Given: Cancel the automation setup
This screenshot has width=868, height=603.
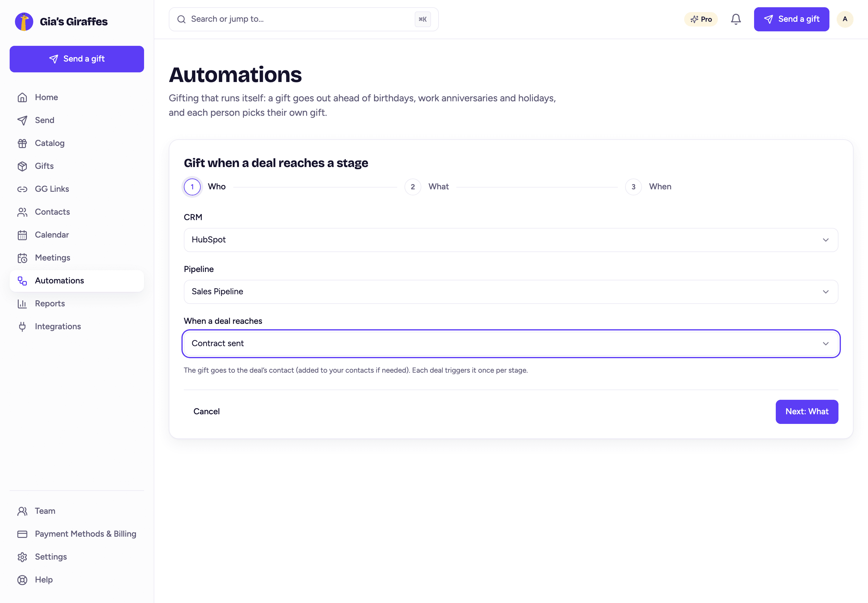Looking at the screenshot, I should pos(206,412).
